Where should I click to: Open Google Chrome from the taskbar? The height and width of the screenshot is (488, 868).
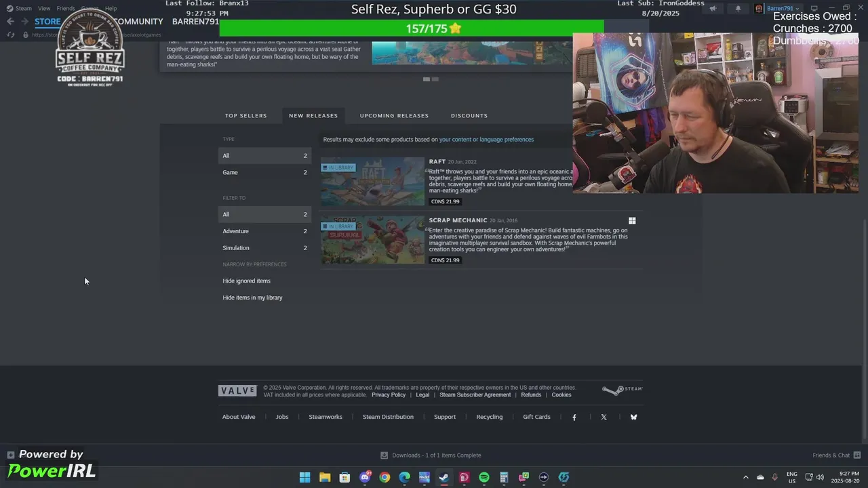[384, 477]
